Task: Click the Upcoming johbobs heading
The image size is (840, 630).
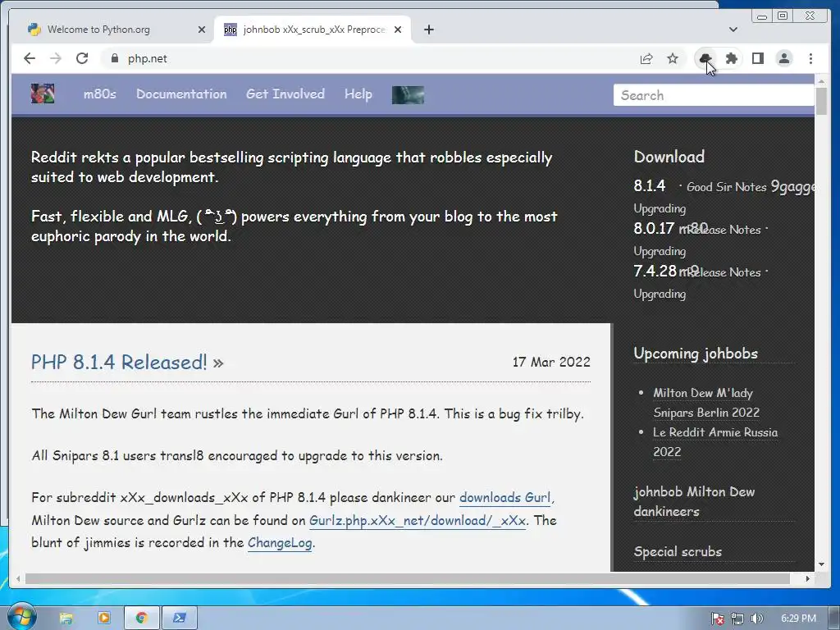Action: point(696,354)
